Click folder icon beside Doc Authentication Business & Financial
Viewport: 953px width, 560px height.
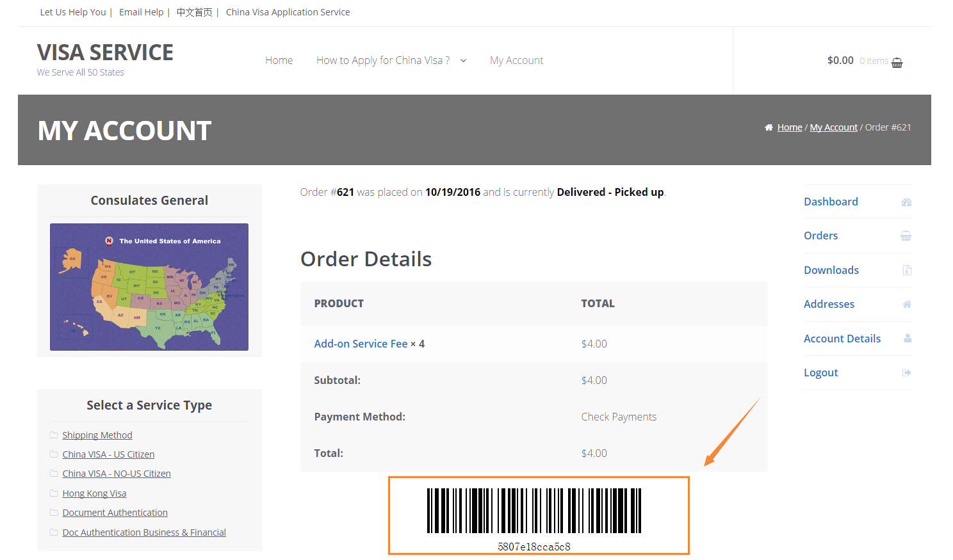coord(54,532)
